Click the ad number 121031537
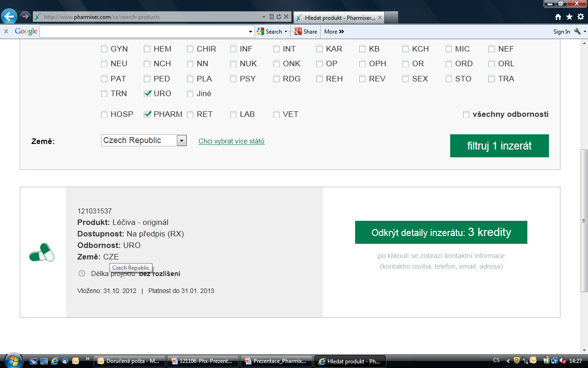The image size is (588, 368). 95,211
